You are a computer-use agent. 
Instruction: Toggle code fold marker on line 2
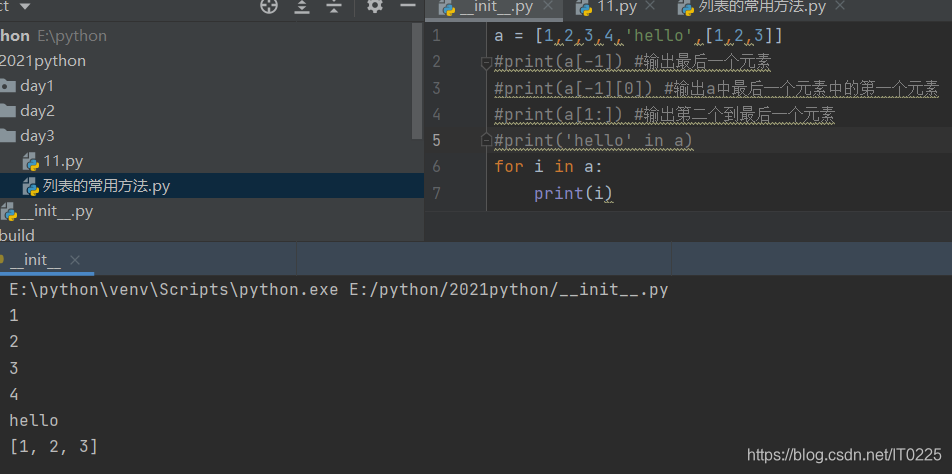[486, 63]
